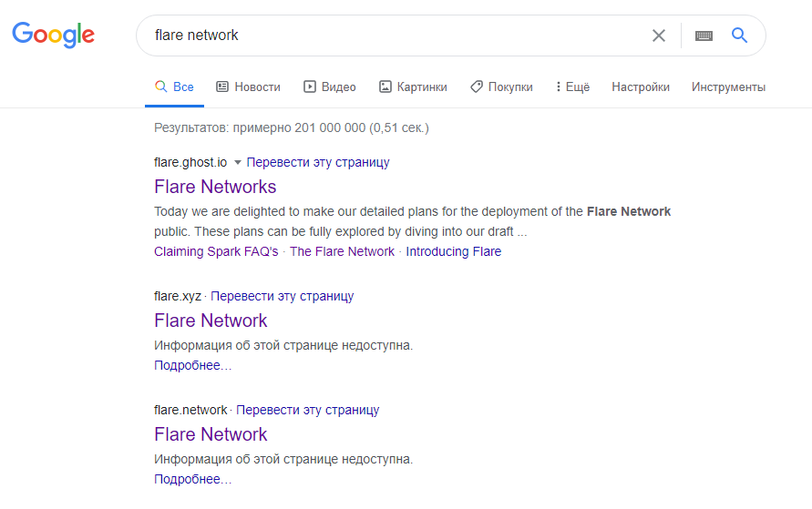Switch to the Видео tab
The width and height of the screenshot is (812, 509).
click(329, 87)
